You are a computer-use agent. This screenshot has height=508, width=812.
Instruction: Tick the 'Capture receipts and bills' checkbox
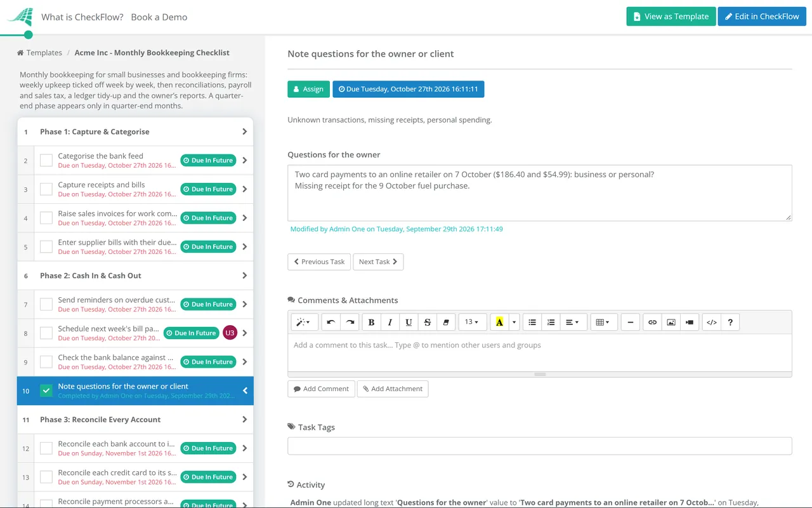(46, 189)
